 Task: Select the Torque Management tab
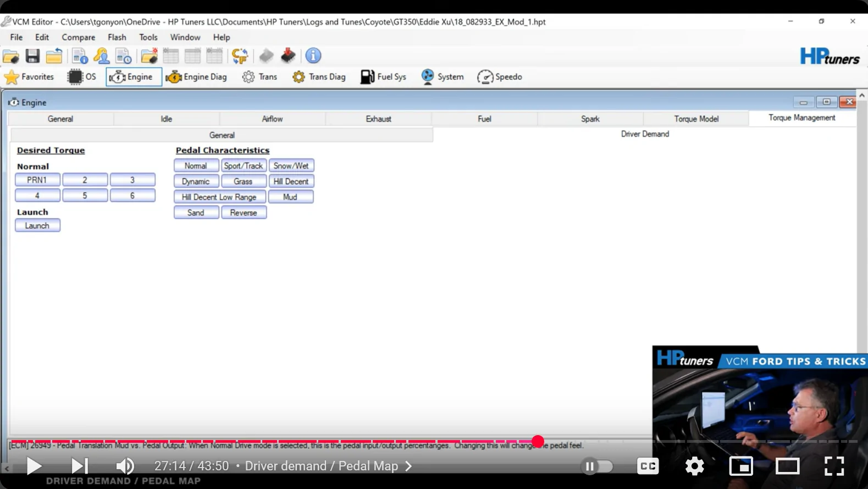click(802, 118)
